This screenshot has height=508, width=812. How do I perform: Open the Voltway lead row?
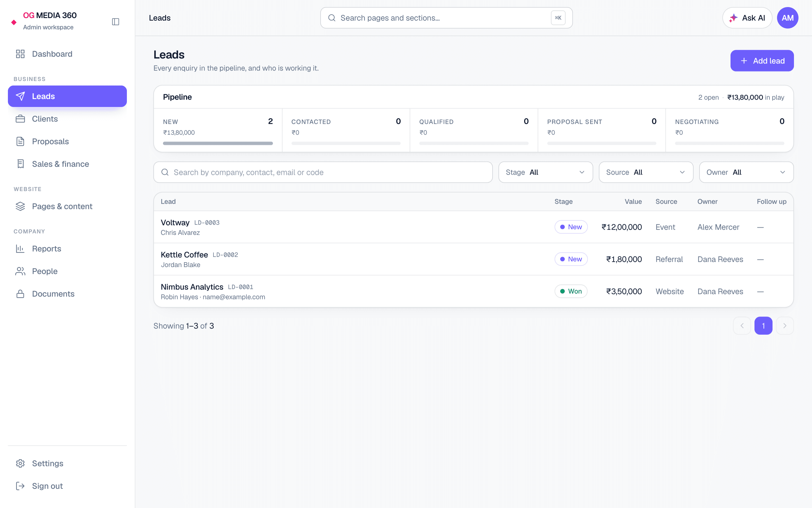click(473, 227)
